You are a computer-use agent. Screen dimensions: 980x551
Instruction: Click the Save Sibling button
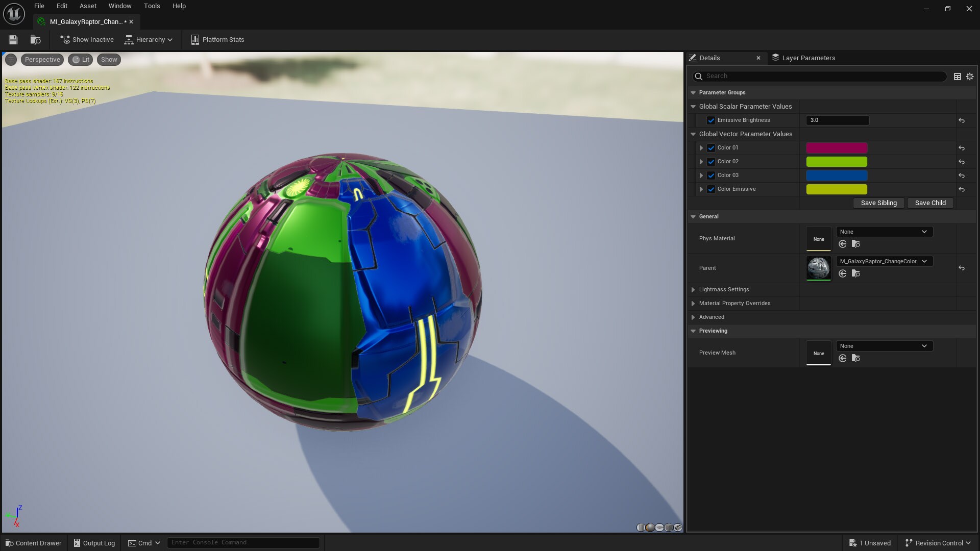click(878, 203)
